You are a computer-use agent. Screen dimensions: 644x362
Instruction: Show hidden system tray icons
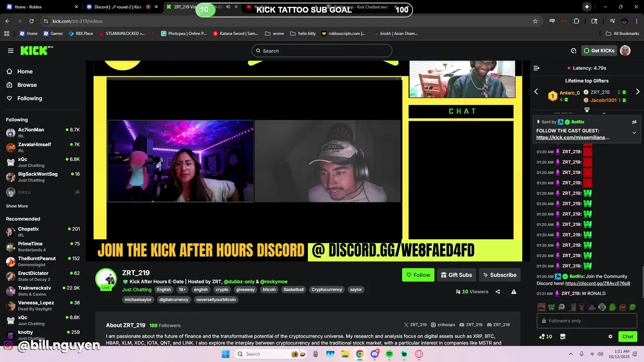tap(571, 354)
